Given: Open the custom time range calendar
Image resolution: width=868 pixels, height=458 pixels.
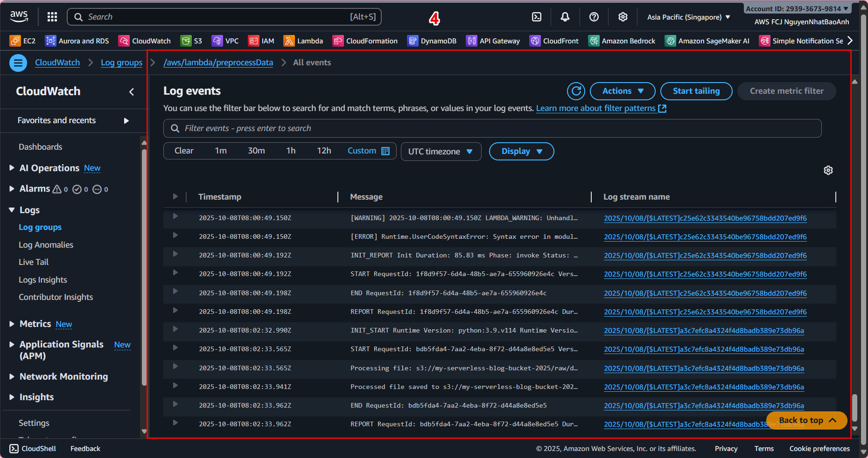Looking at the screenshot, I should 369,151.
